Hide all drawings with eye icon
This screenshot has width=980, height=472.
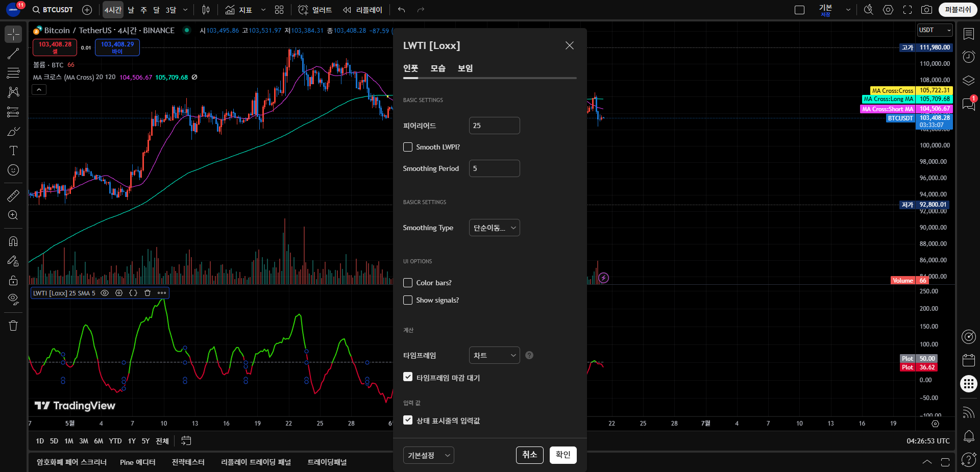pyautogui.click(x=13, y=300)
